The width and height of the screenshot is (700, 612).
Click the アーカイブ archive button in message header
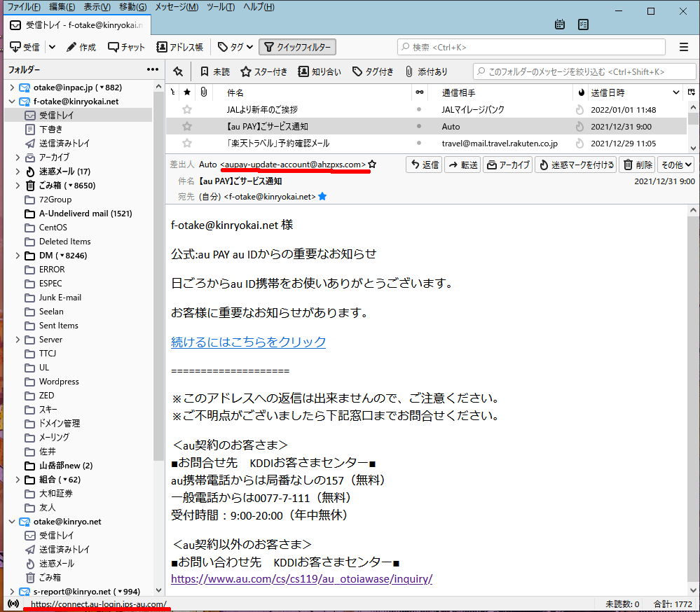pyautogui.click(x=507, y=165)
